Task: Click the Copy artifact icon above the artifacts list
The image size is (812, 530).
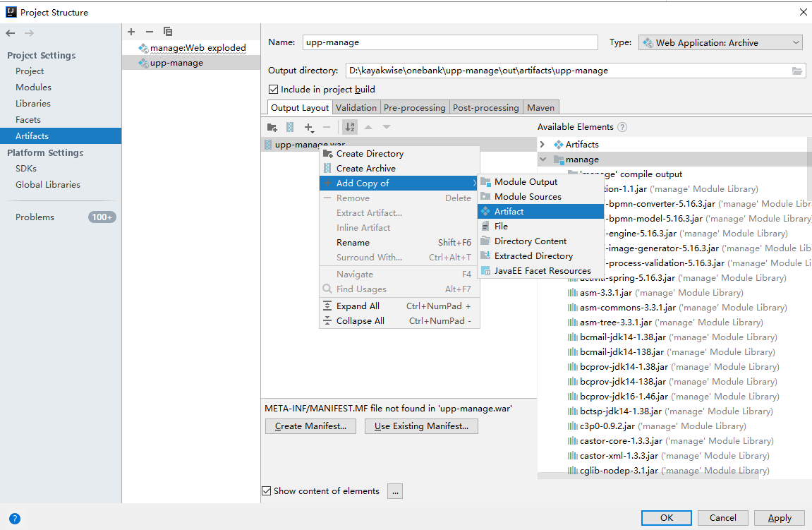Action: point(167,32)
